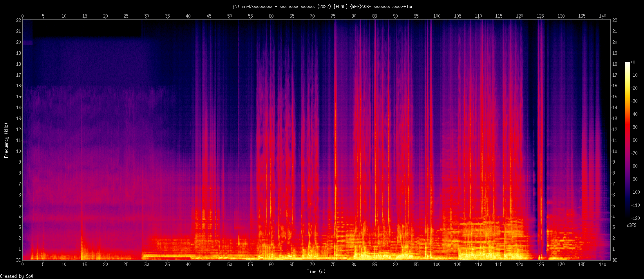Click the dBFS label under the color scale
This screenshot has width=644, height=279.
click(631, 225)
